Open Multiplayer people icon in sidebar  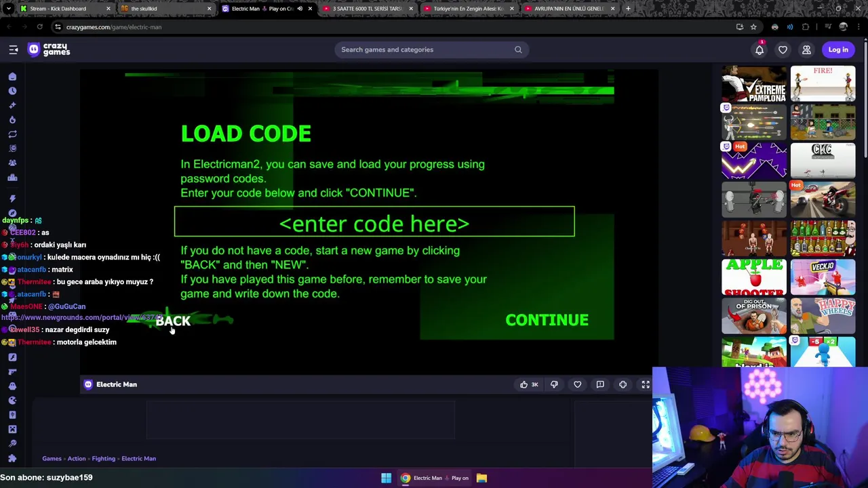coord(12,163)
